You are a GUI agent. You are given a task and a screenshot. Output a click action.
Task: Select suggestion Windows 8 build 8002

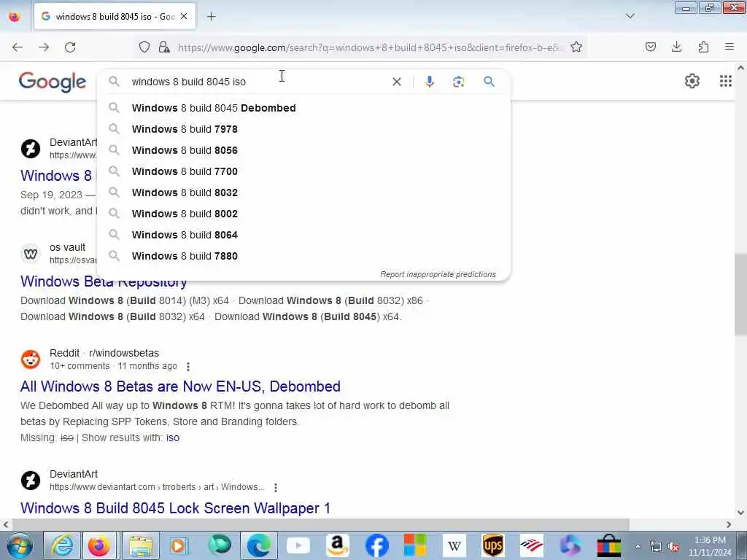(304, 214)
